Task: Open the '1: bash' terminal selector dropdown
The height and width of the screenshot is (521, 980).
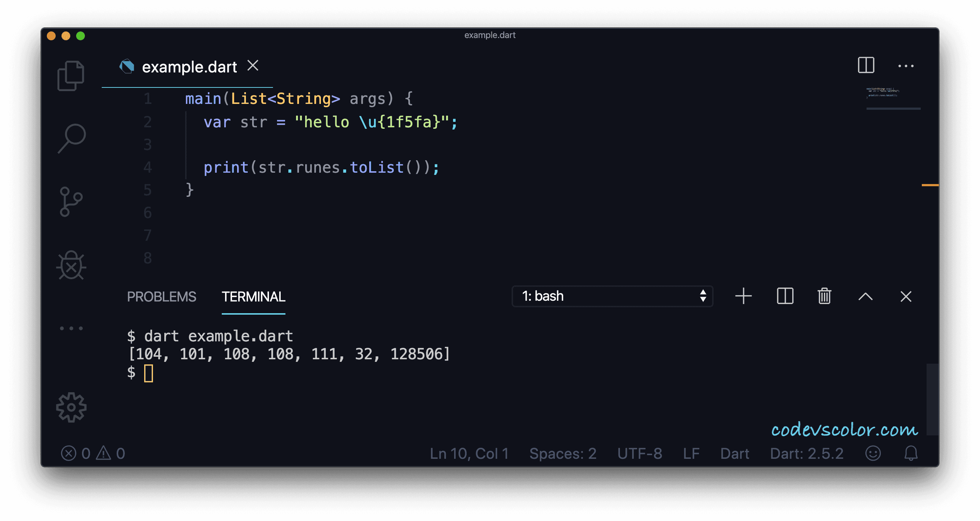Action: pos(612,296)
